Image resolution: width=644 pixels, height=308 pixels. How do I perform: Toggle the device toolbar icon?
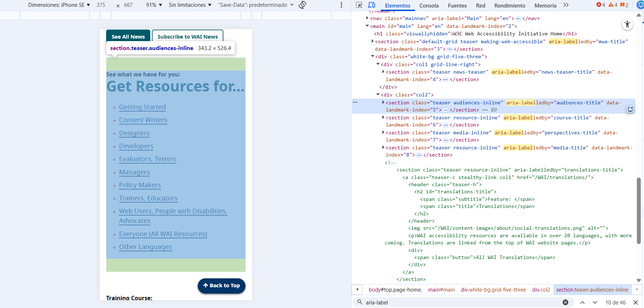[x=372, y=5]
